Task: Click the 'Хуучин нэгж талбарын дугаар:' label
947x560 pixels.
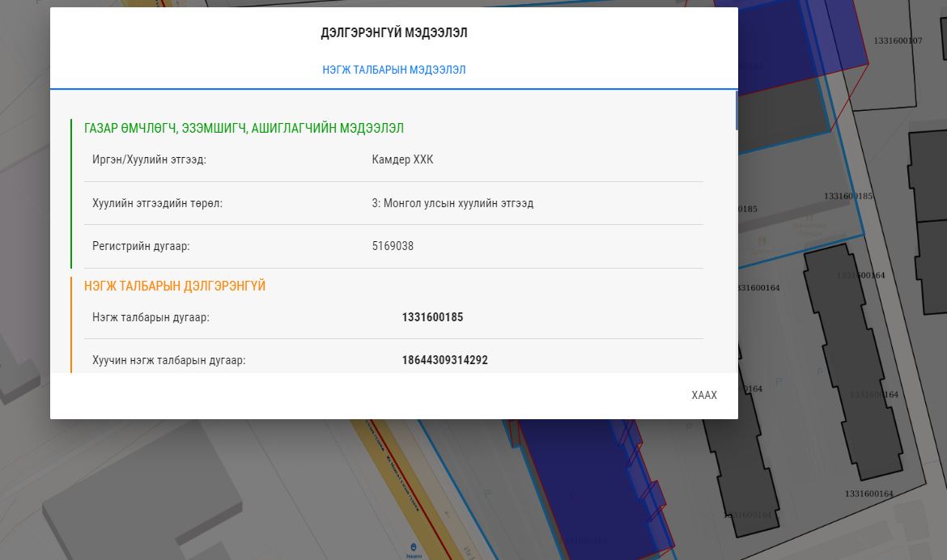Action: point(168,360)
